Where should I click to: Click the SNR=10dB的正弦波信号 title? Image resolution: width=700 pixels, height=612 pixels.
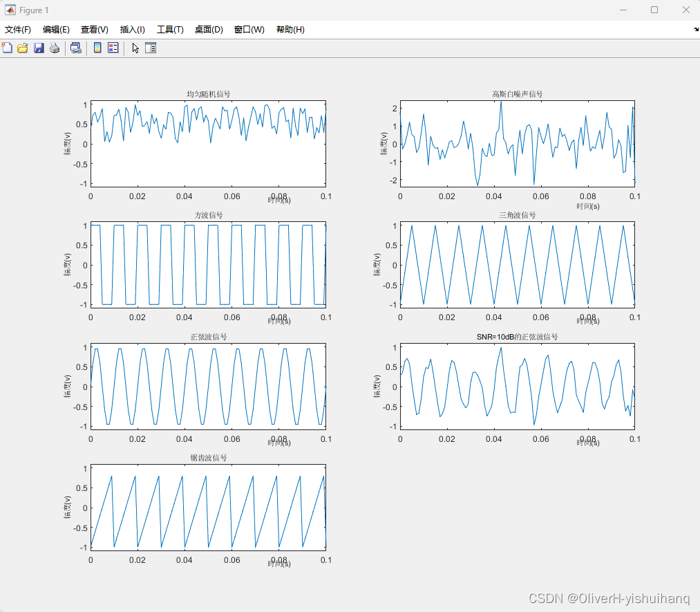[x=518, y=336]
